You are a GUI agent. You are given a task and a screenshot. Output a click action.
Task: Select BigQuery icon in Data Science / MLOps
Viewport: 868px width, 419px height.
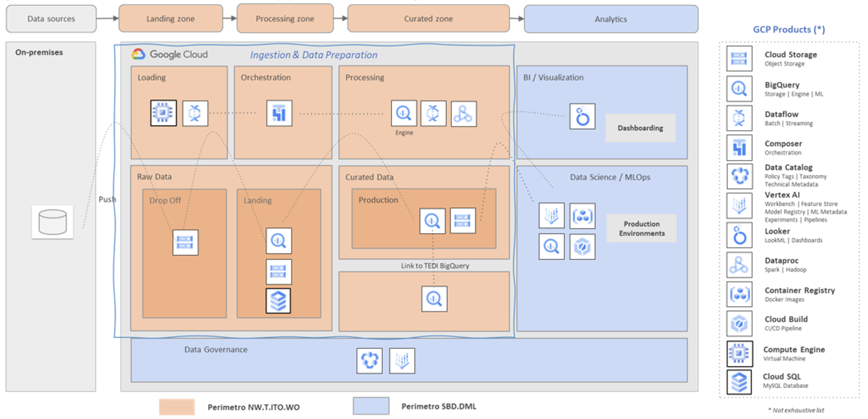click(552, 247)
